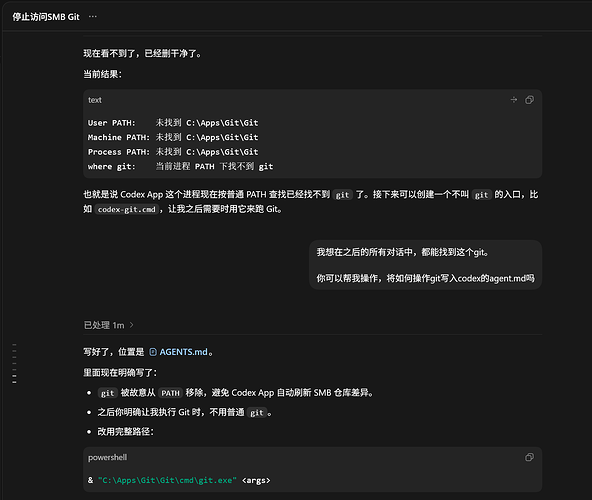The width and height of the screenshot is (592, 500).
Task: Select the 停止访问SMB Git thread title
Action: pyautogui.click(x=46, y=17)
